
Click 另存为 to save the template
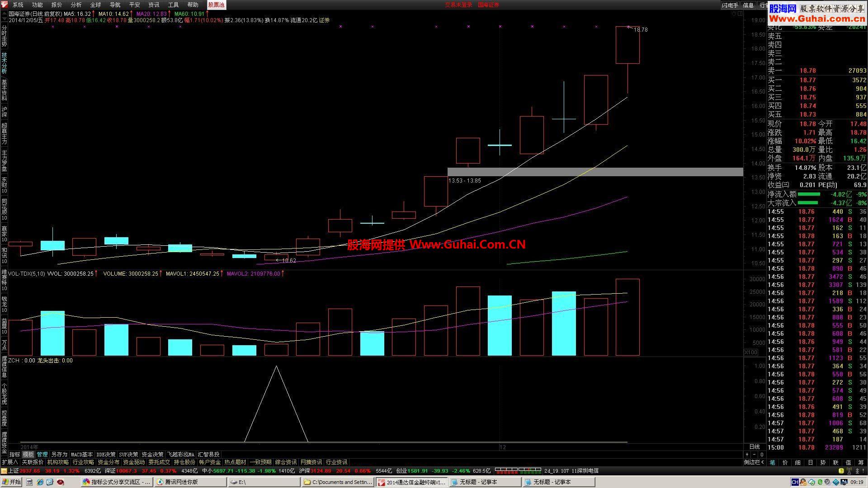point(59,454)
